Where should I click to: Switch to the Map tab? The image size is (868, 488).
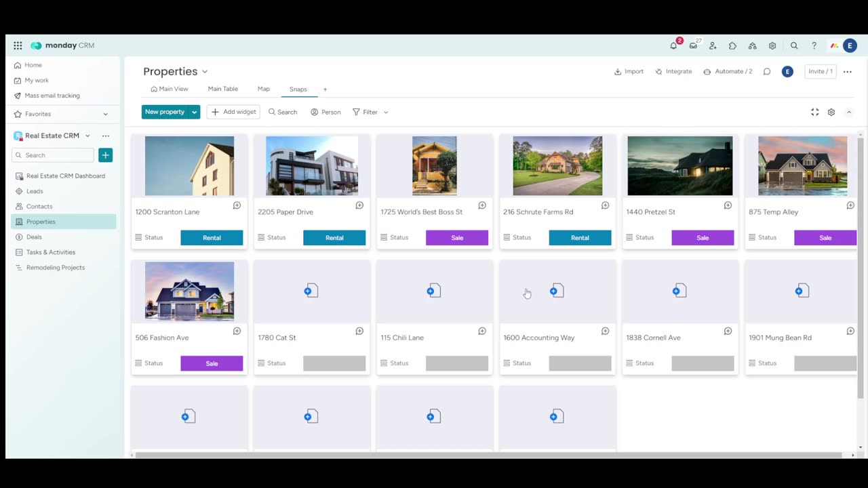point(264,89)
